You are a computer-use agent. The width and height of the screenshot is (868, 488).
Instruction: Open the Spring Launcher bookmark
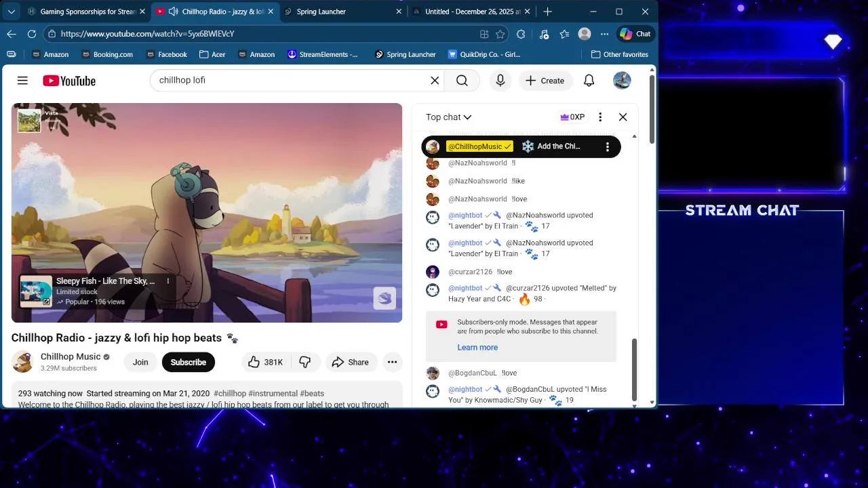tap(406, 54)
